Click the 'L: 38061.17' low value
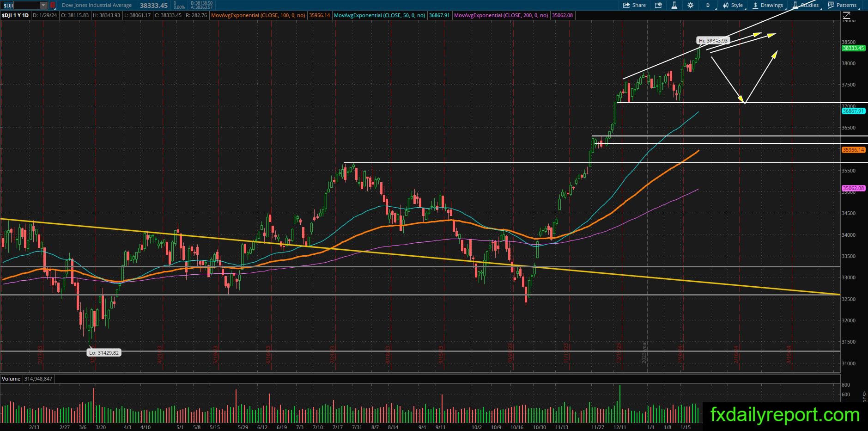 point(138,15)
